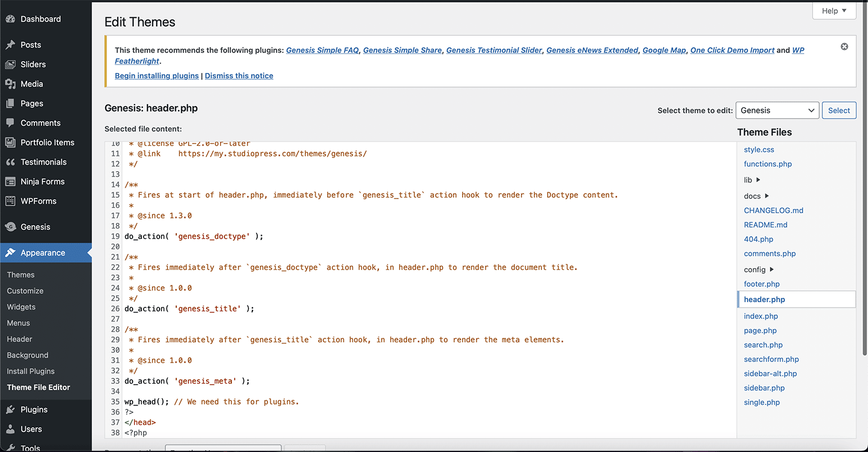Dismiss the plugin notice with X icon
Image resolution: width=868 pixels, height=452 pixels.
844,47
